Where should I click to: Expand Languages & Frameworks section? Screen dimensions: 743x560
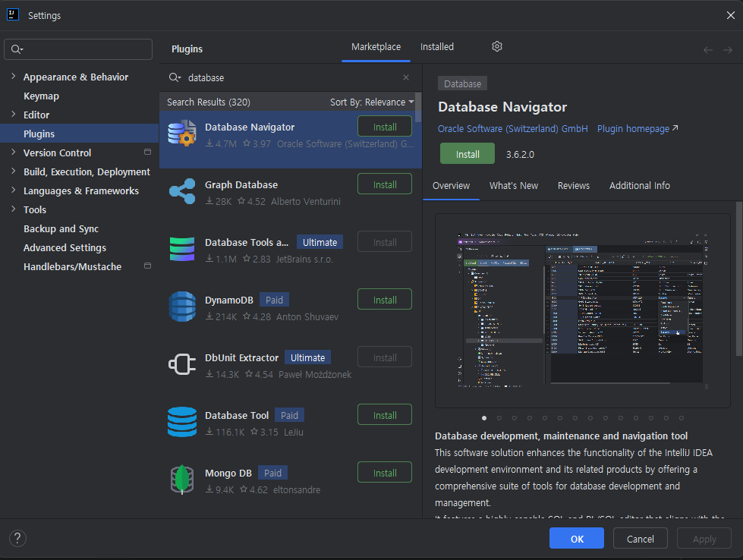tap(13, 190)
